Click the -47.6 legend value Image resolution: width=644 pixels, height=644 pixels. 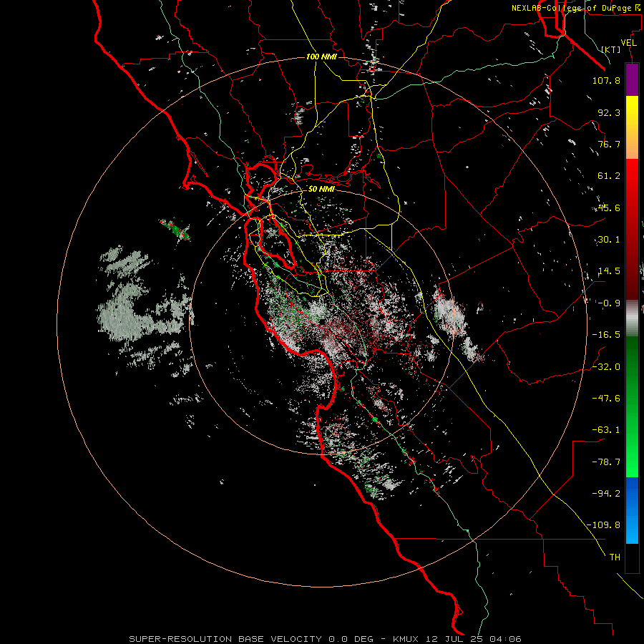point(606,399)
